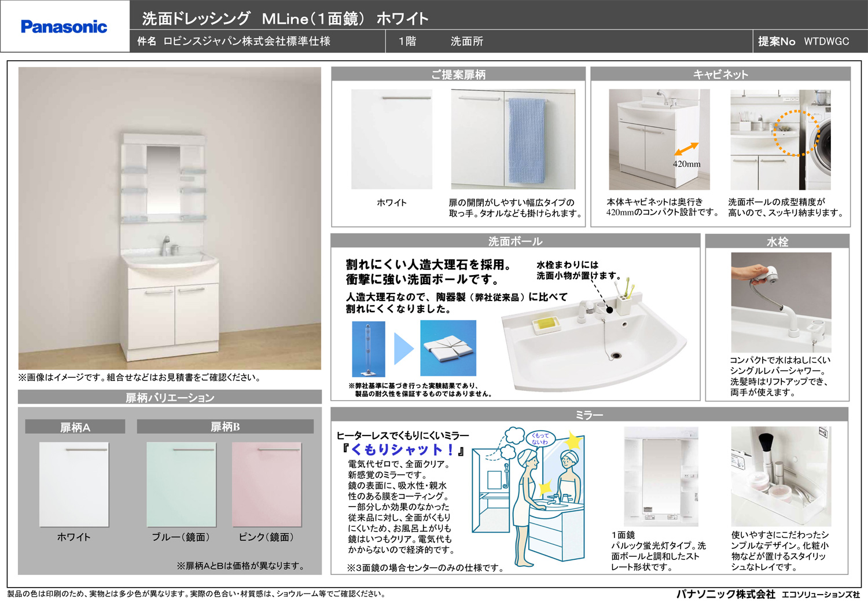Click the broken ceramic pieces image

coord(448,348)
